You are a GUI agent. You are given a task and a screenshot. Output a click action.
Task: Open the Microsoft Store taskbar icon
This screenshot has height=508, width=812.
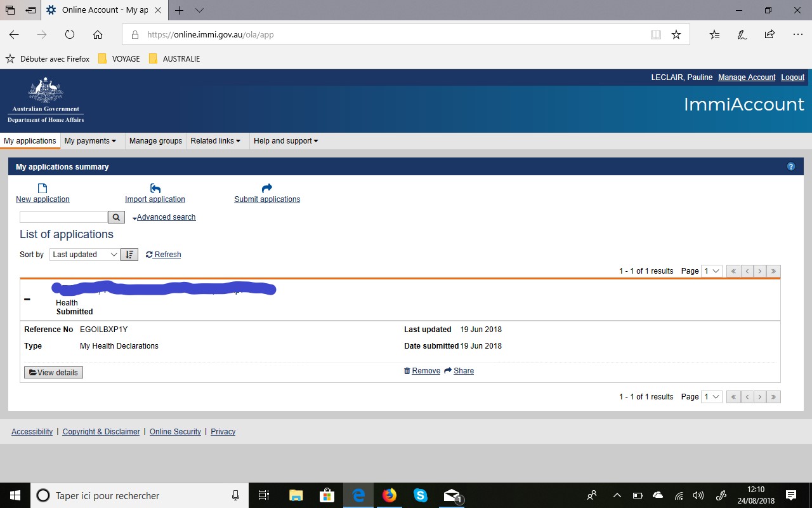click(x=327, y=495)
